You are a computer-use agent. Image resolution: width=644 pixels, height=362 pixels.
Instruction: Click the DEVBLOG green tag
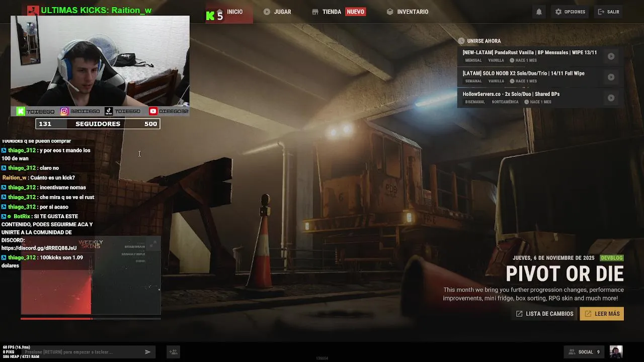tap(612, 258)
